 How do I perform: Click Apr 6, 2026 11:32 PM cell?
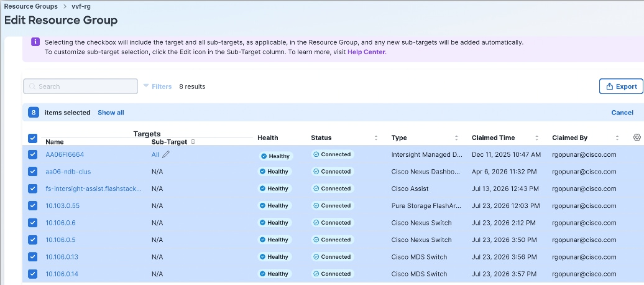504,172
